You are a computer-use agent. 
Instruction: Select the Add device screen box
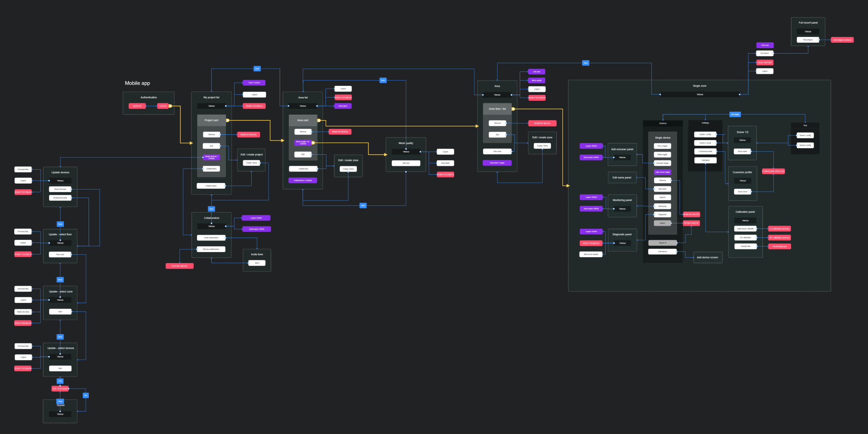pyautogui.click(x=708, y=257)
